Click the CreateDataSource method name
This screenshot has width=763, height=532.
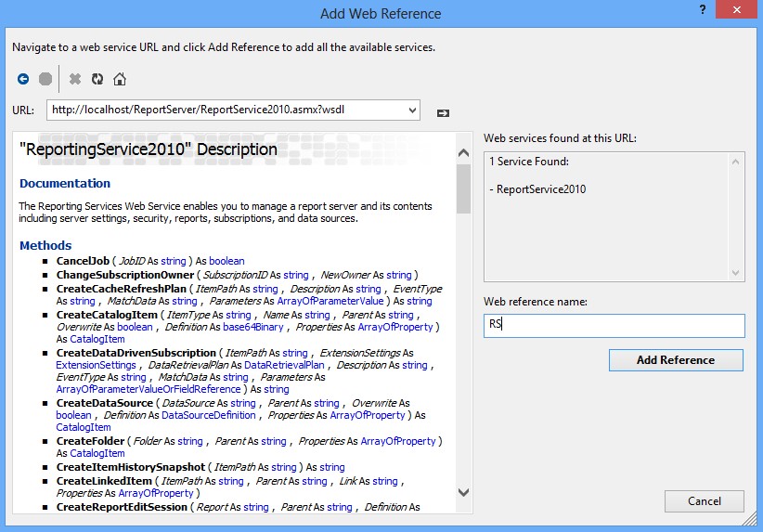point(105,403)
